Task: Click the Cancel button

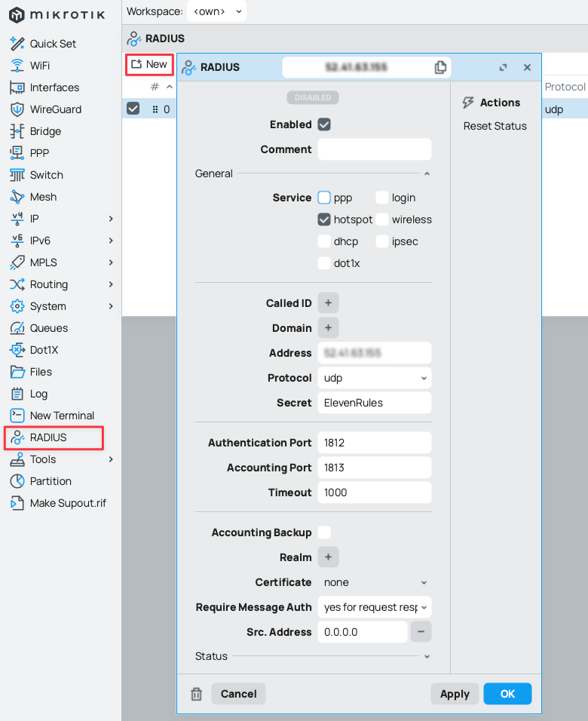Action: [x=239, y=694]
